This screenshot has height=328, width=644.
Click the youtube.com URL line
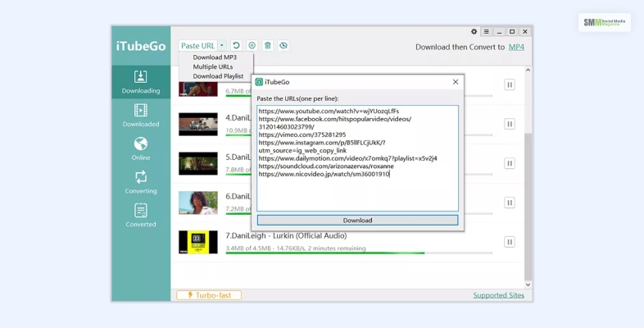point(329,111)
